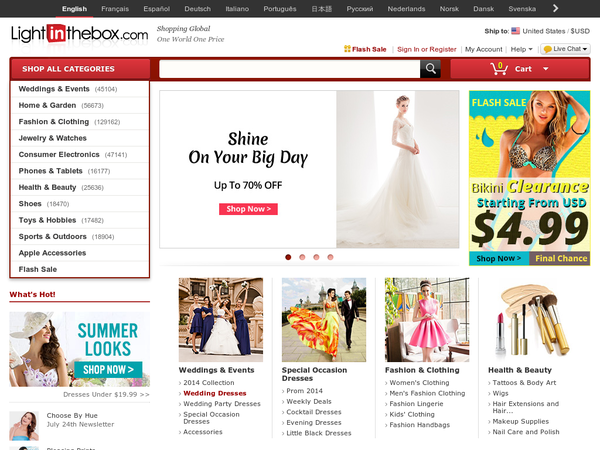The image size is (600, 450).
Task: Switch language to Norsk
Action: point(449,9)
